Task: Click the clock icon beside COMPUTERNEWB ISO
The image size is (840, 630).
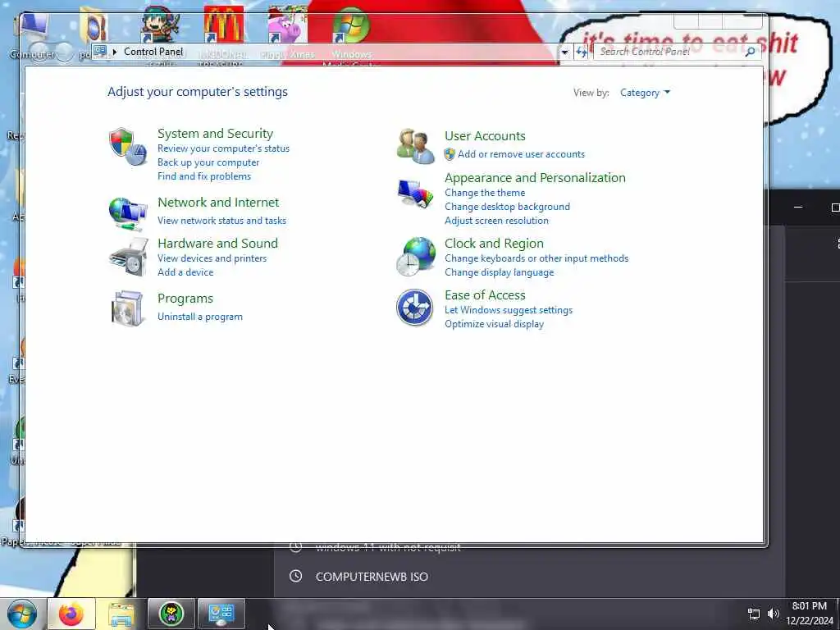Action: point(295,576)
